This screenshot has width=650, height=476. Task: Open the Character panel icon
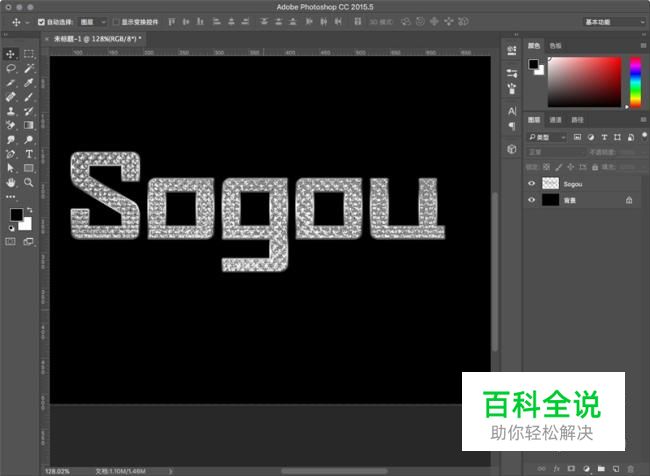[512, 111]
